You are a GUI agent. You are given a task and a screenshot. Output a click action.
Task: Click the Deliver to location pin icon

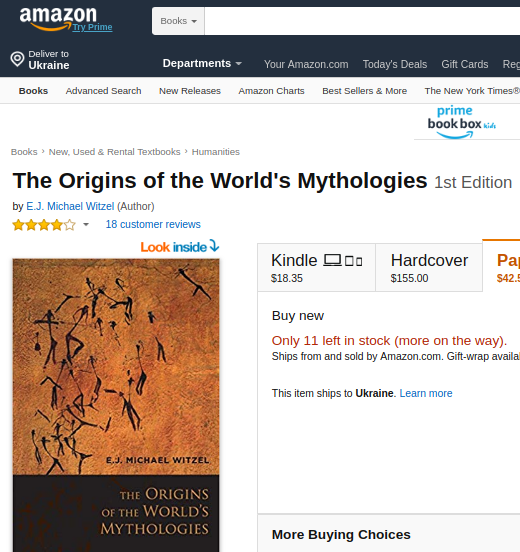point(17,59)
